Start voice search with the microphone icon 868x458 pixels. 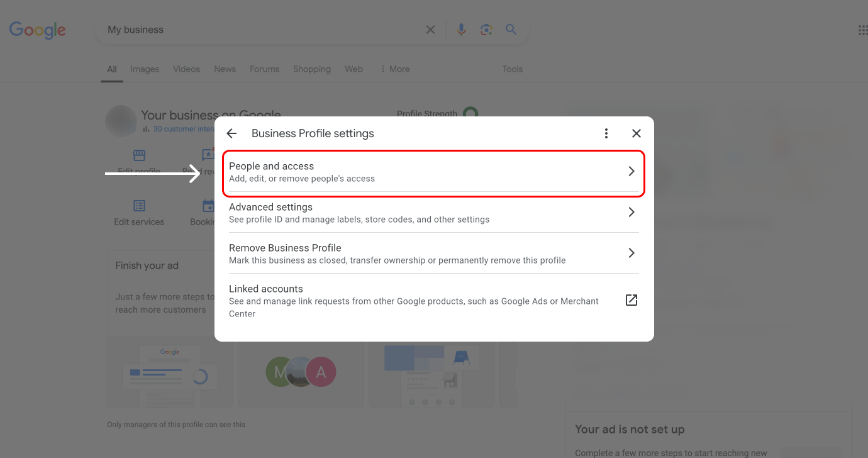pos(462,30)
